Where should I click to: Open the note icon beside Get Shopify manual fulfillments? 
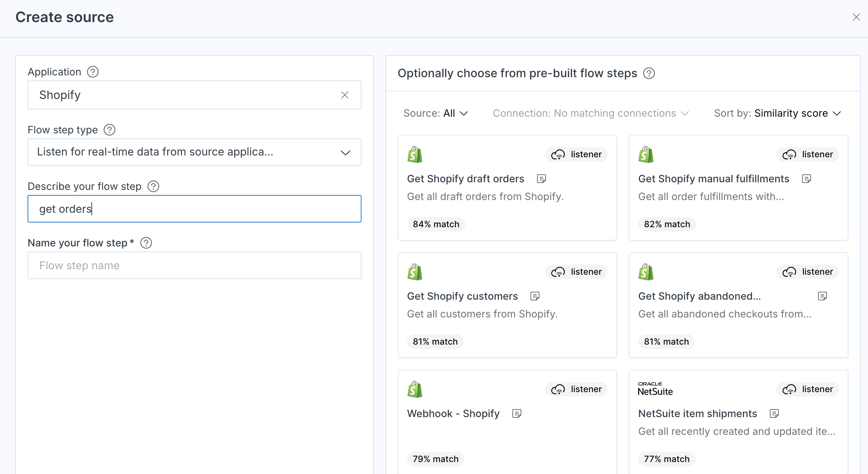(806, 179)
